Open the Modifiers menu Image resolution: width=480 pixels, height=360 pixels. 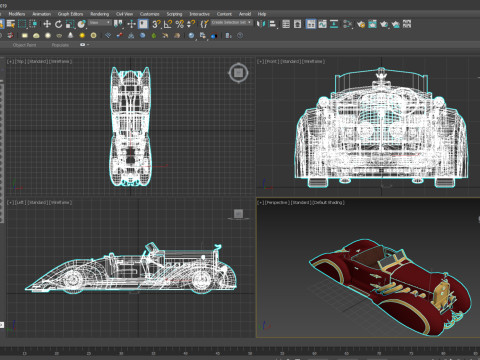point(17,14)
